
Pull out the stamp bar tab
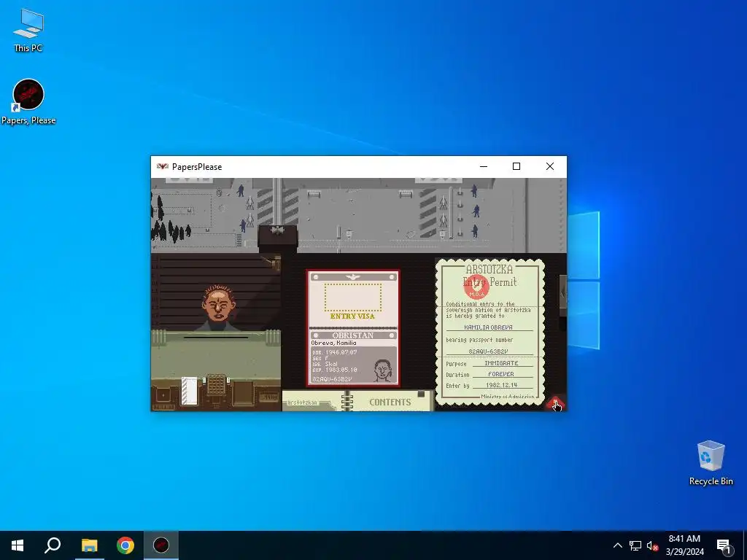click(562, 295)
